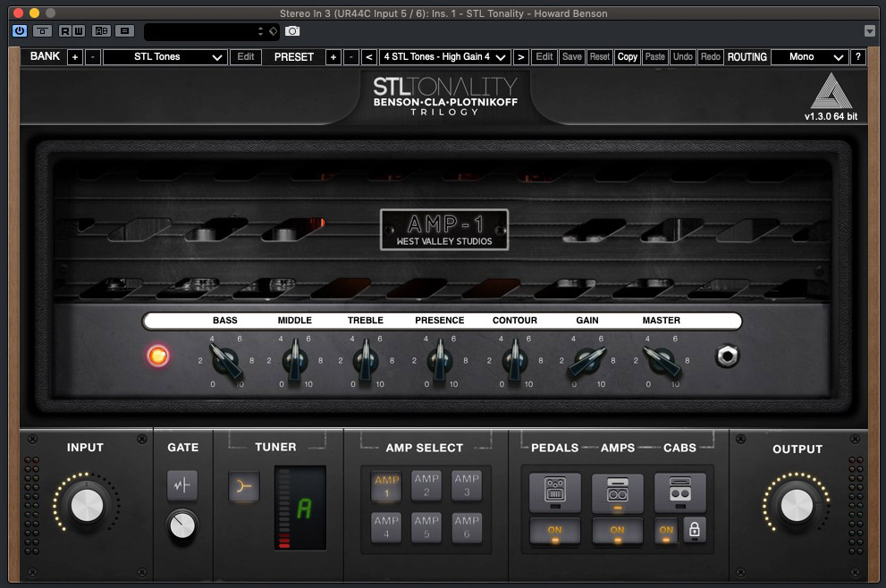Click the STL triangle logo
Screen dimensions: 886x588
coord(831,91)
